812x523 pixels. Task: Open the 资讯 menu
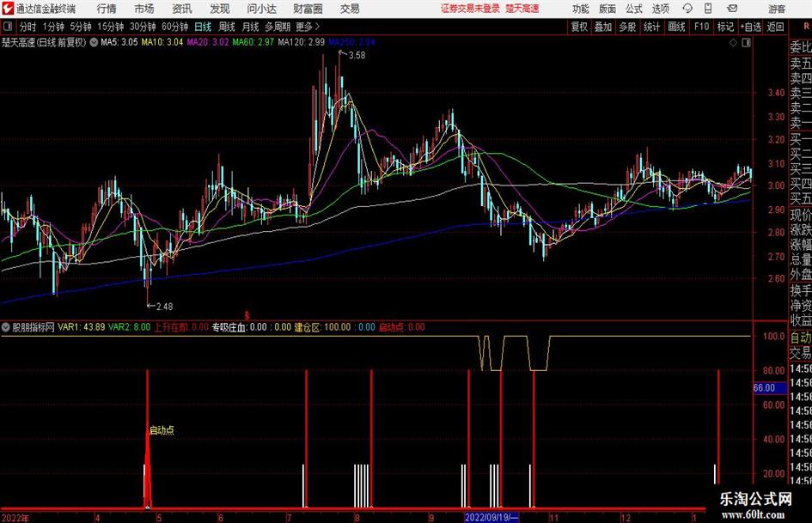182,9
